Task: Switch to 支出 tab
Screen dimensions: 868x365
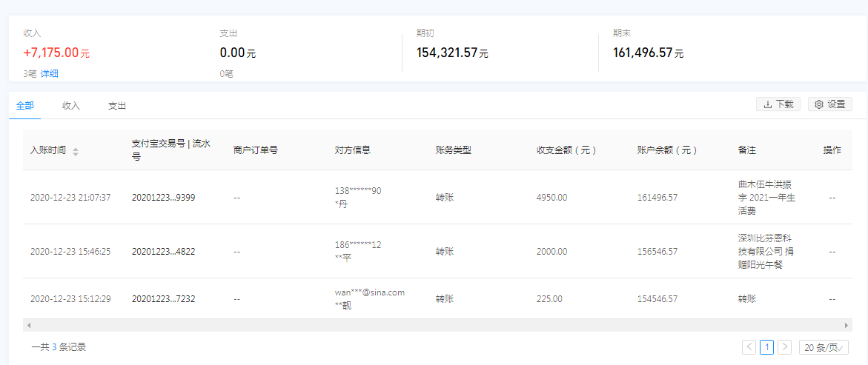Action: coord(117,106)
